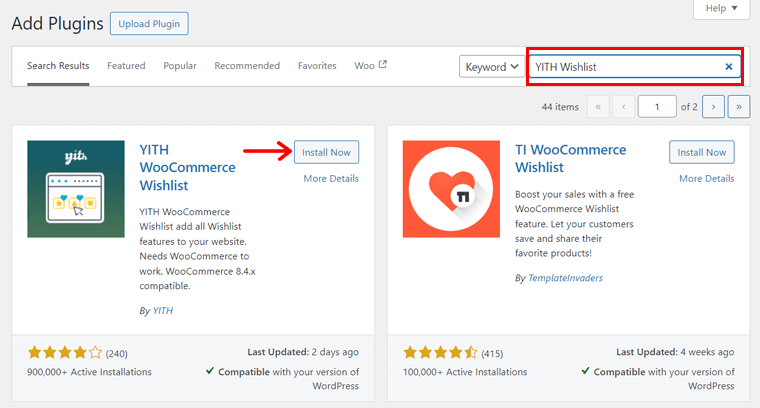Open the Recommended plugins tab

pos(247,65)
